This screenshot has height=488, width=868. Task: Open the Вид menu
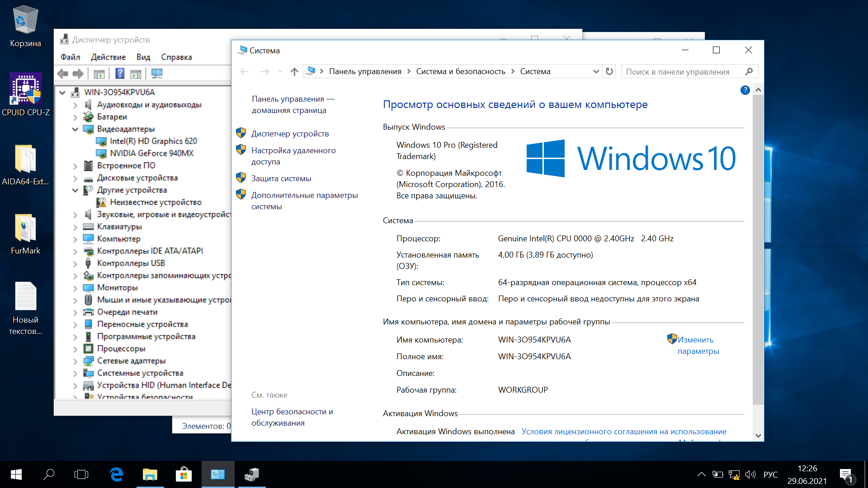143,57
